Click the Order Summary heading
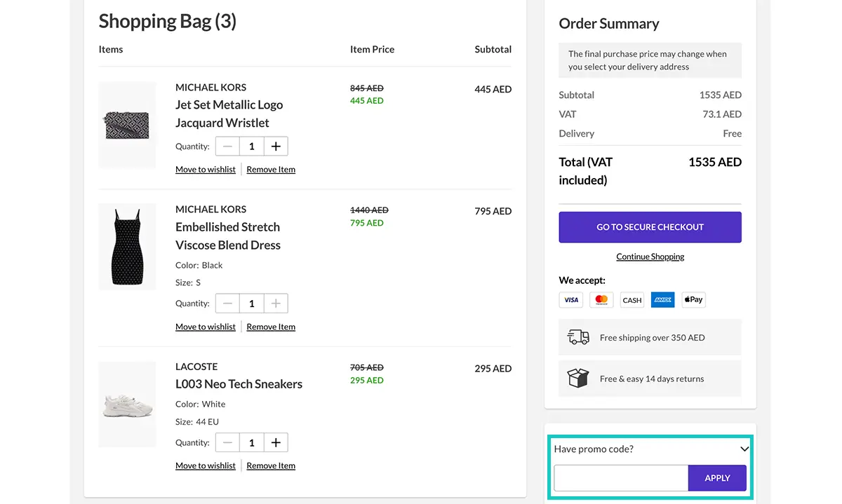The image size is (842, 504). click(609, 24)
